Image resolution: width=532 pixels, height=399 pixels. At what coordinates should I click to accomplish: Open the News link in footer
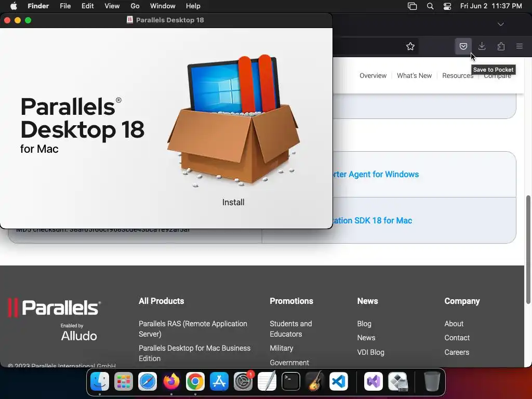click(366, 338)
